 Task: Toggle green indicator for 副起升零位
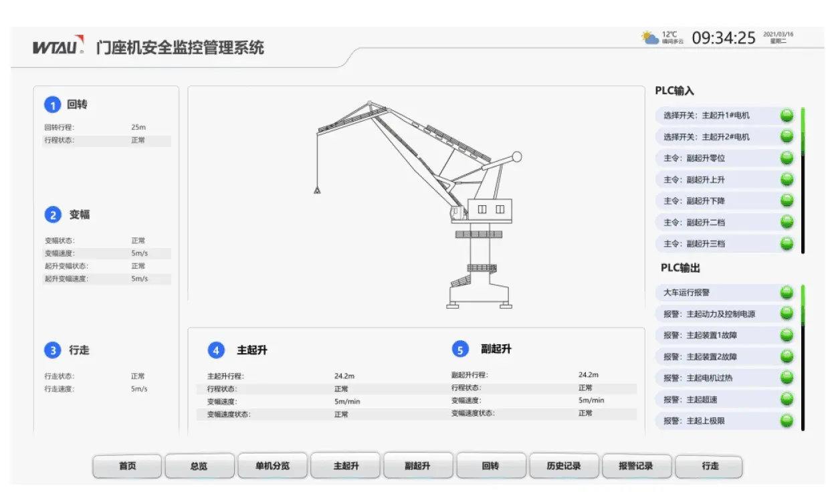click(787, 158)
